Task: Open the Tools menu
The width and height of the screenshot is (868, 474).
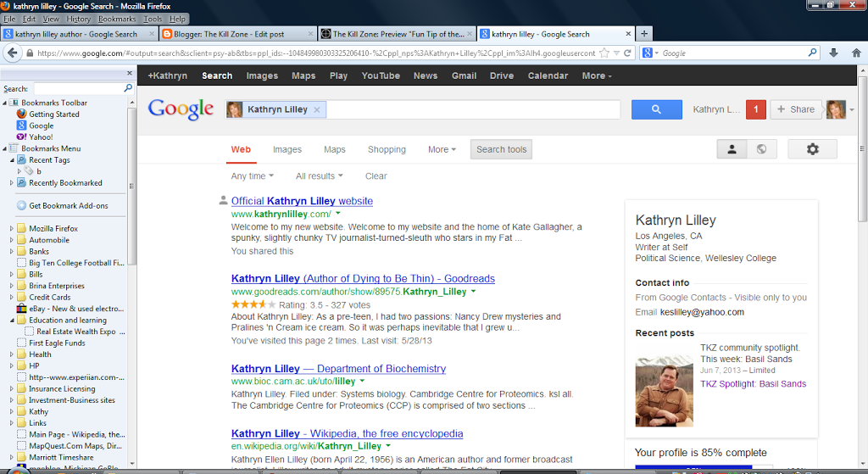Action: 153,19
